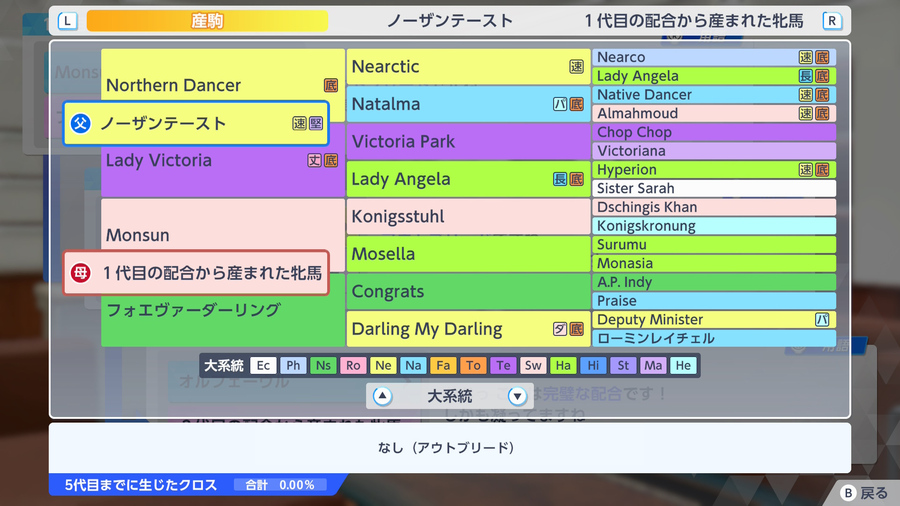
Task: Click the up arrow beside 大系統
Action: pos(382,396)
